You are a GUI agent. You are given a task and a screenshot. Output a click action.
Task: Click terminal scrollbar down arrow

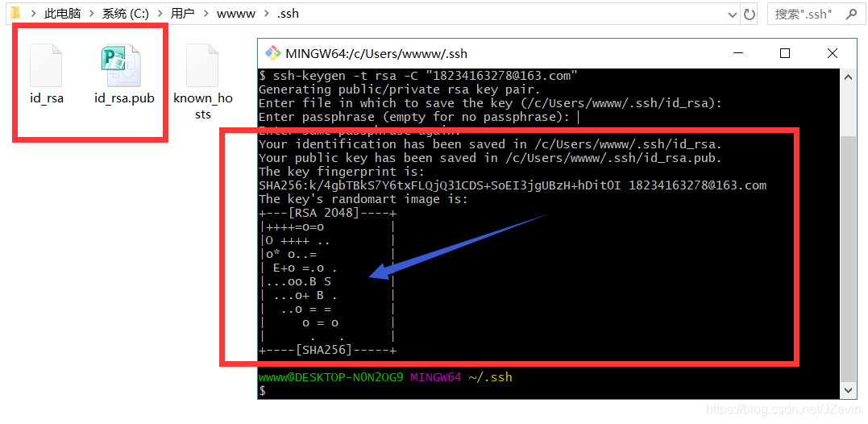(848, 390)
